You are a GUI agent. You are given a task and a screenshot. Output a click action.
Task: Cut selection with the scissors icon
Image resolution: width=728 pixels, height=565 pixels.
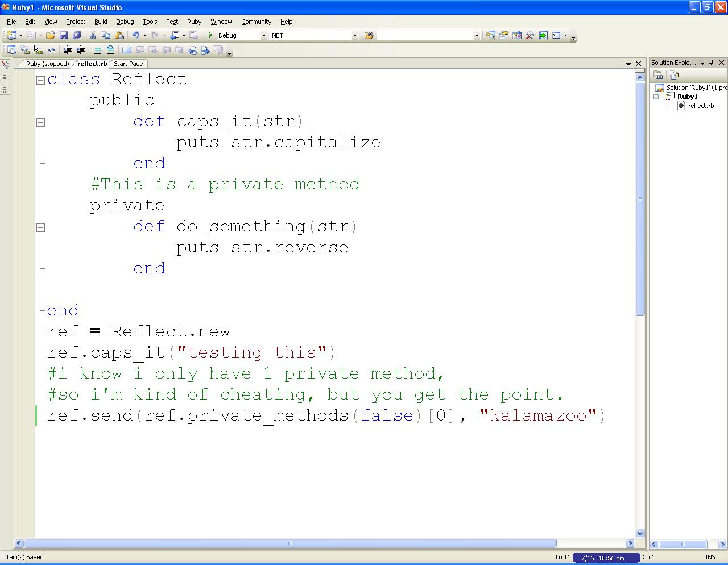[x=93, y=35]
